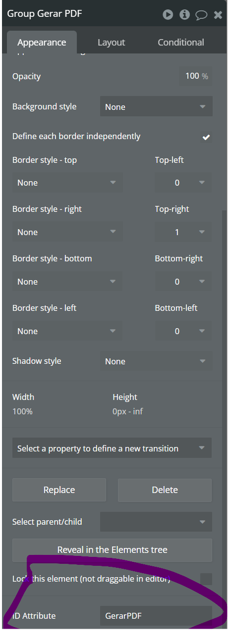Open the new transition property dropdown
This screenshot has height=644, width=230.
pyautogui.click(x=112, y=448)
